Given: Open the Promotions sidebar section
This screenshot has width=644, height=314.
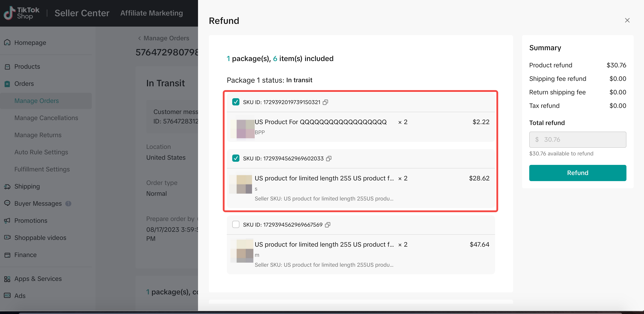Looking at the screenshot, I should point(31,221).
